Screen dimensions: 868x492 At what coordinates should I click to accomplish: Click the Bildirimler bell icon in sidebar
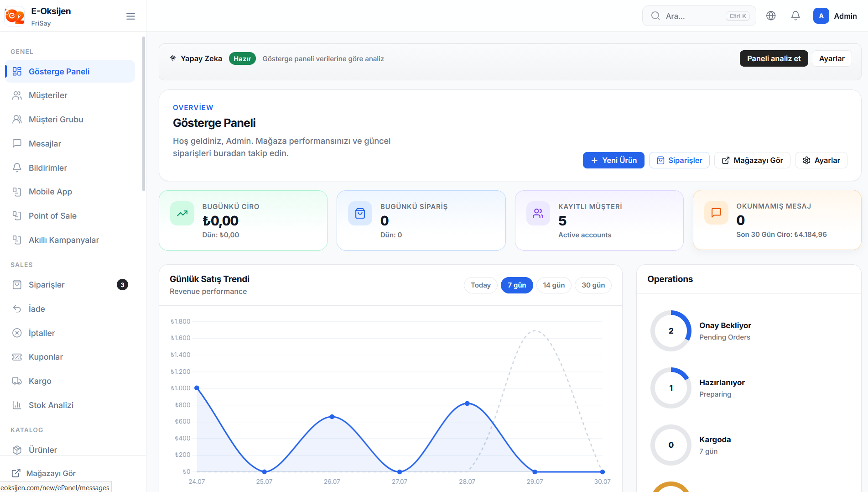coord(17,168)
